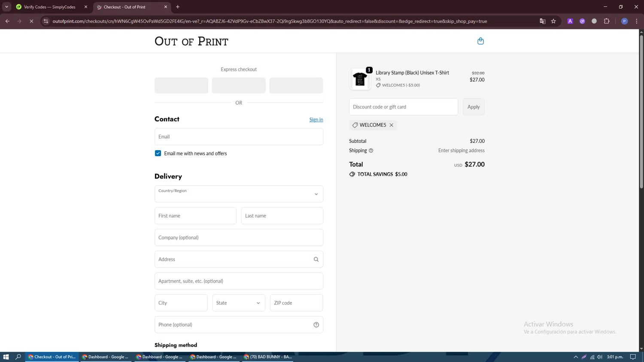The width and height of the screenshot is (644, 362).
Task: Remove the WELCOME5 discount code
Action: [x=391, y=125]
